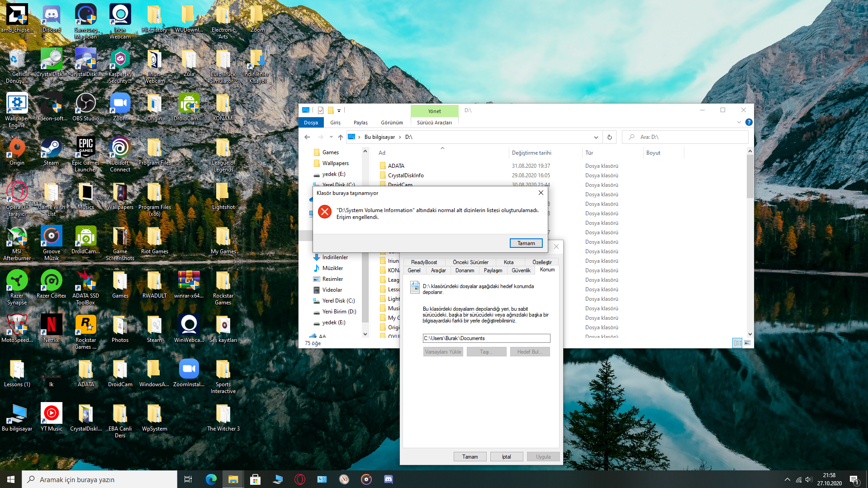Open the Paylaş ribbon tab
This screenshot has height=488, width=868.
(360, 123)
